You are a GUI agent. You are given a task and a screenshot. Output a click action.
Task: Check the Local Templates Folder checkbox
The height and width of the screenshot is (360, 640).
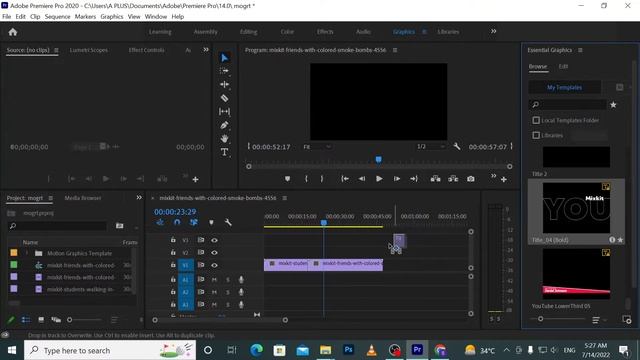pos(536,120)
